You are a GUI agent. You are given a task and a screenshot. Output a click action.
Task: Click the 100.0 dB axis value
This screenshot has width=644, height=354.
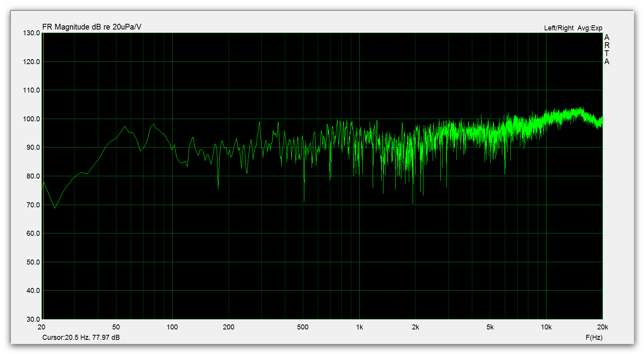click(32, 119)
